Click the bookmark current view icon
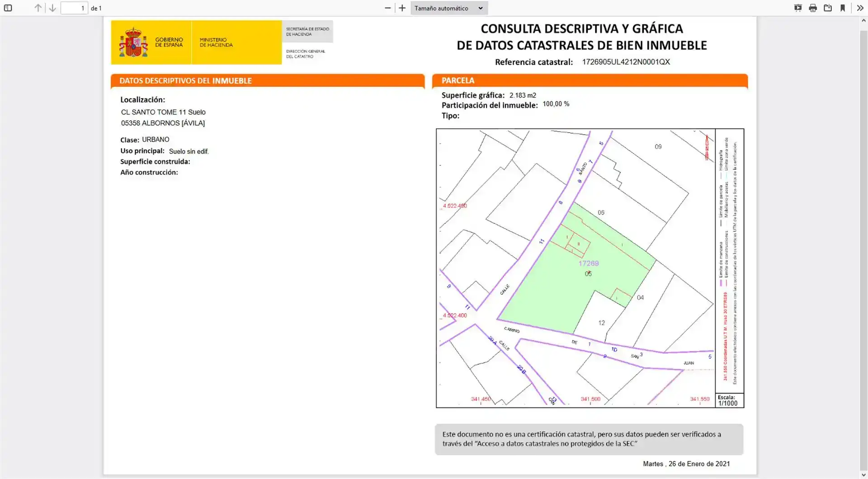 pyautogui.click(x=843, y=8)
